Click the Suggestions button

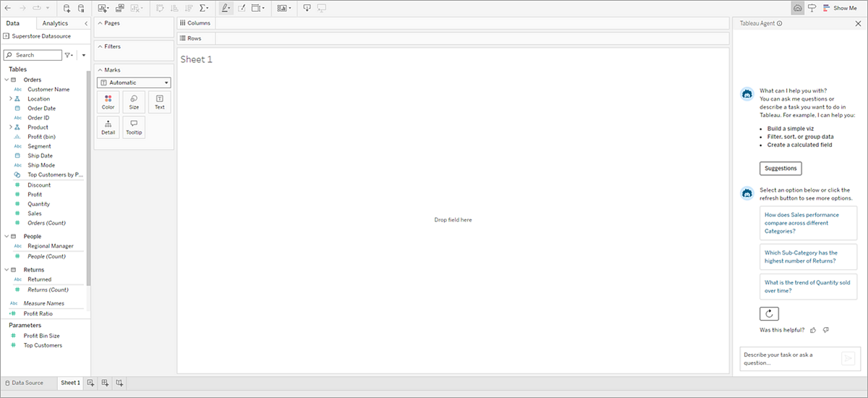780,168
